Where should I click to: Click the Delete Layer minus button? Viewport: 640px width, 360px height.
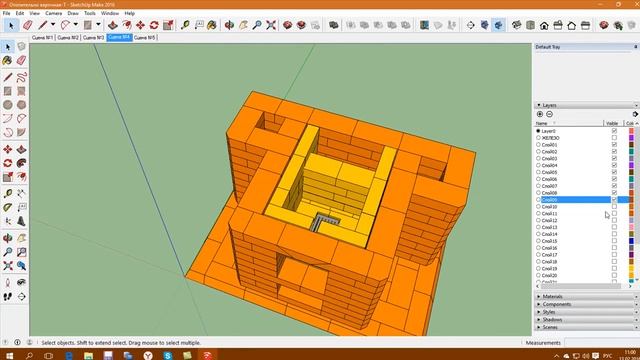click(549, 114)
